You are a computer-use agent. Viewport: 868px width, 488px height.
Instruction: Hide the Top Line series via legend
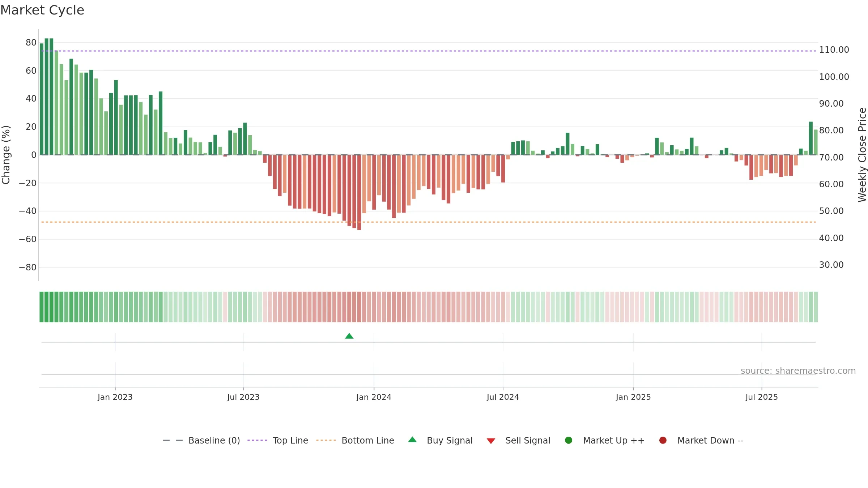(278, 440)
